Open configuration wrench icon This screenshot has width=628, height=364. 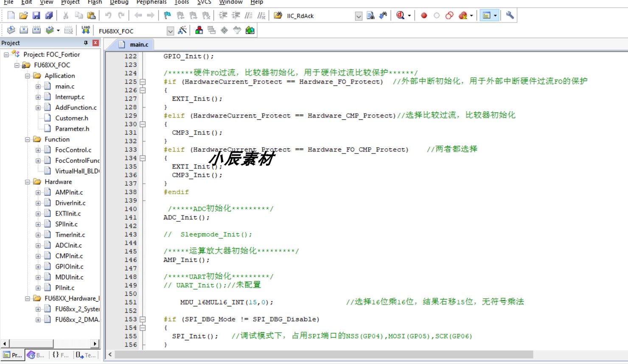tap(510, 16)
